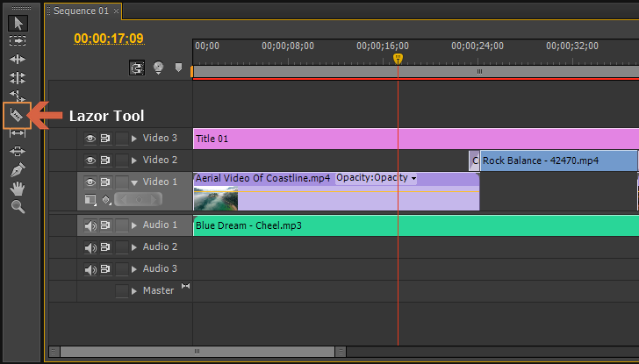
Task: Select the Rock Balance - 42470.mp4 clip
Action: [559, 161]
